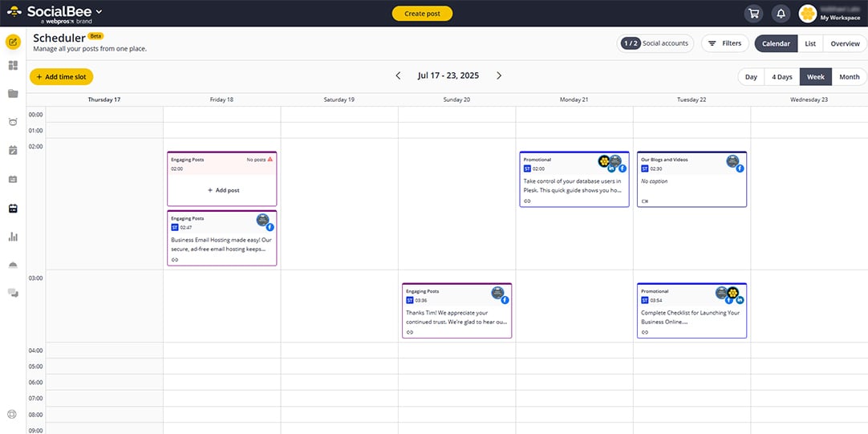Click the Facebook badge on Business Email Hosting post
Image resolution: width=868 pixels, height=434 pixels.
[270, 227]
